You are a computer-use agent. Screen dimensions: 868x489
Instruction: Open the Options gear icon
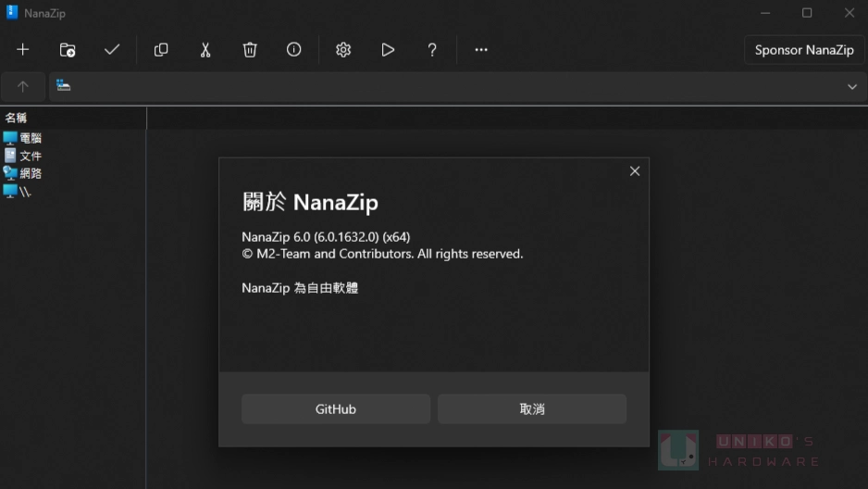[343, 50]
